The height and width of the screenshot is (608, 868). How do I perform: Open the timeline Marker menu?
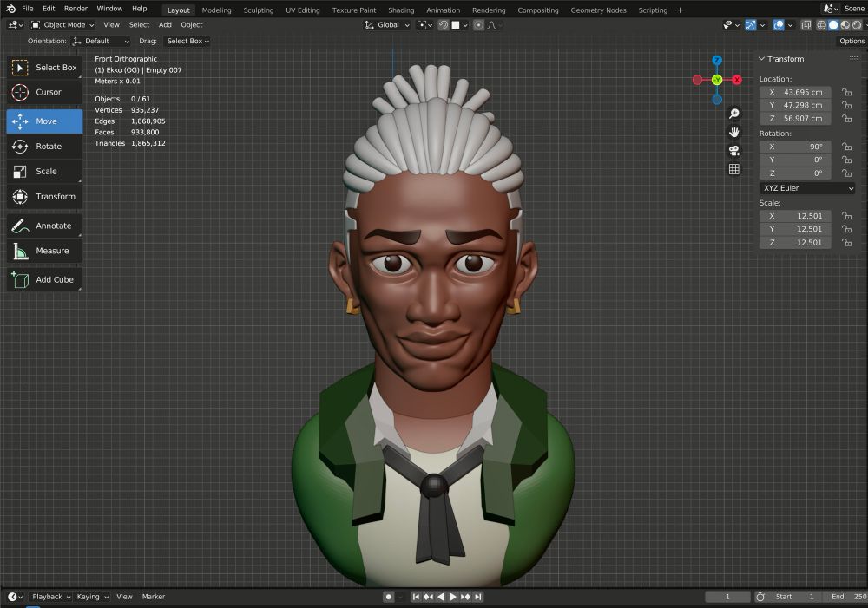(x=154, y=597)
